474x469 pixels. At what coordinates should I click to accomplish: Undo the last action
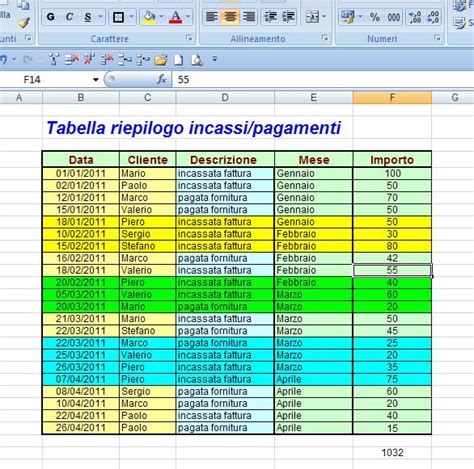coord(3,60)
